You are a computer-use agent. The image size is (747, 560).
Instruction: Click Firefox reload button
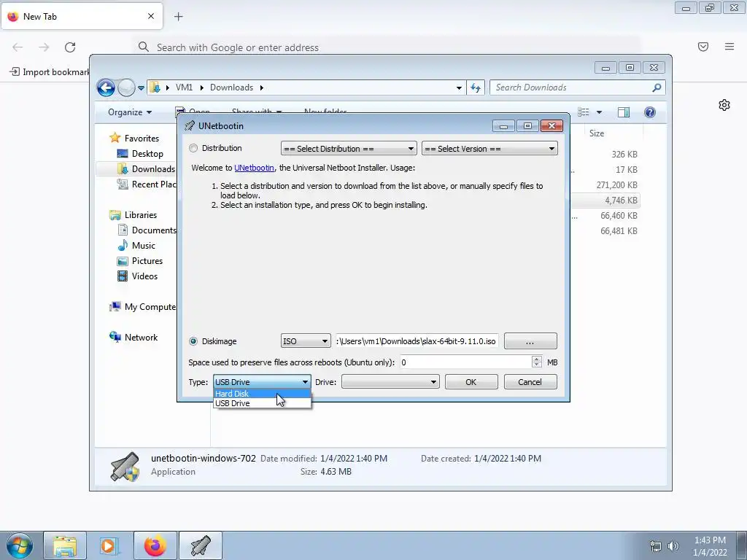click(70, 47)
